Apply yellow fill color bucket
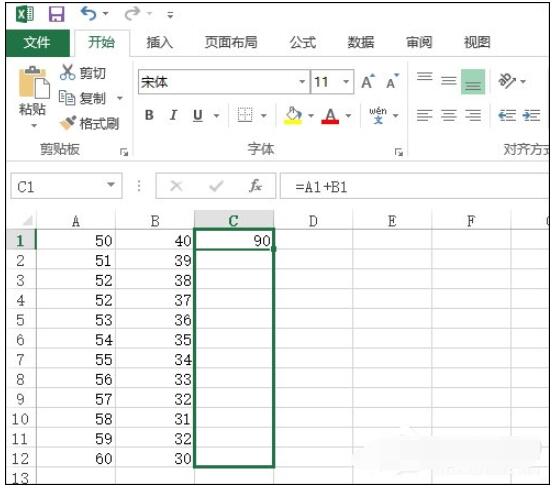 (x=293, y=115)
